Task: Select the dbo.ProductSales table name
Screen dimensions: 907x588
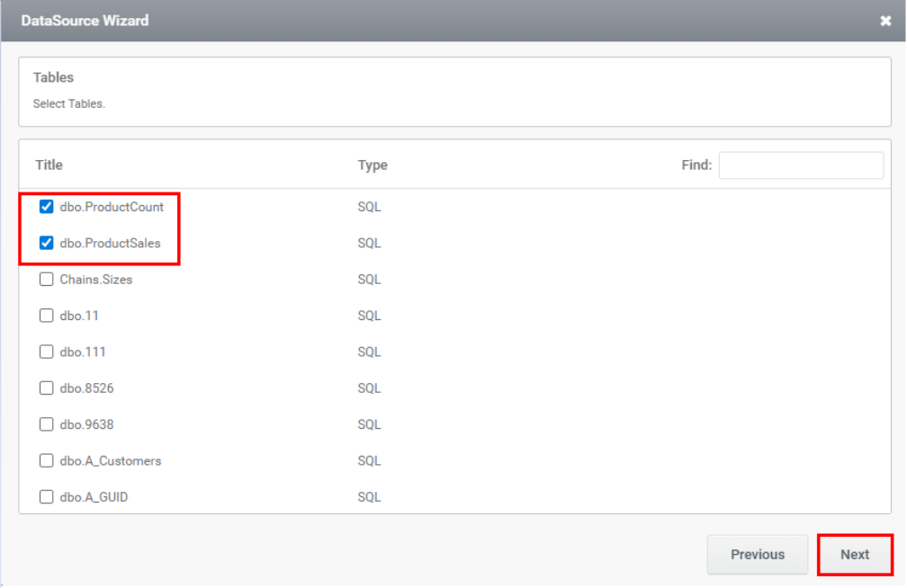Action: click(x=110, y=243)
